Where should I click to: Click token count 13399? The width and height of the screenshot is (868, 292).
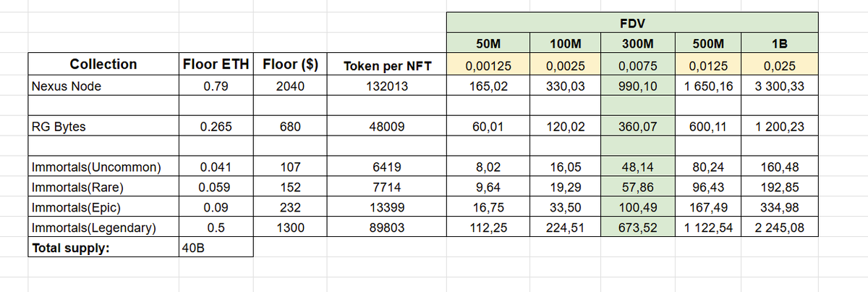point(386,208)
